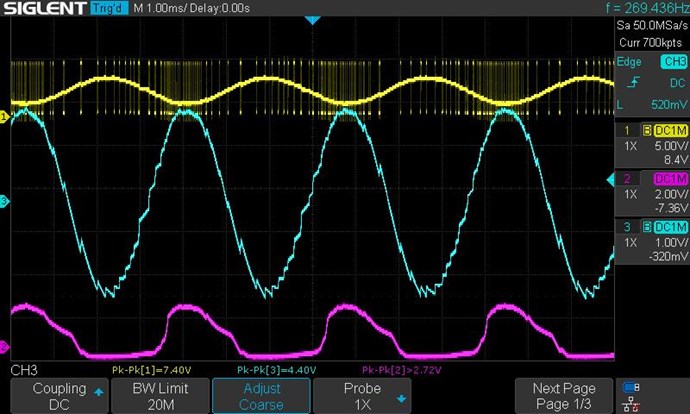Click trigger position marker at top
Image resolution: width=690 pixels, height=414 pixels.
[x=312, y=20]
